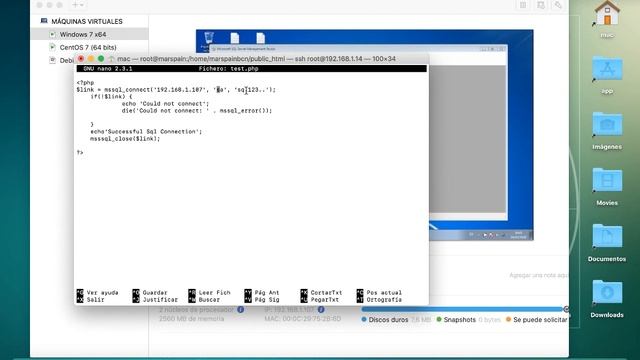Click the 2560 MB de memoria text

click(x=191, y=318)
